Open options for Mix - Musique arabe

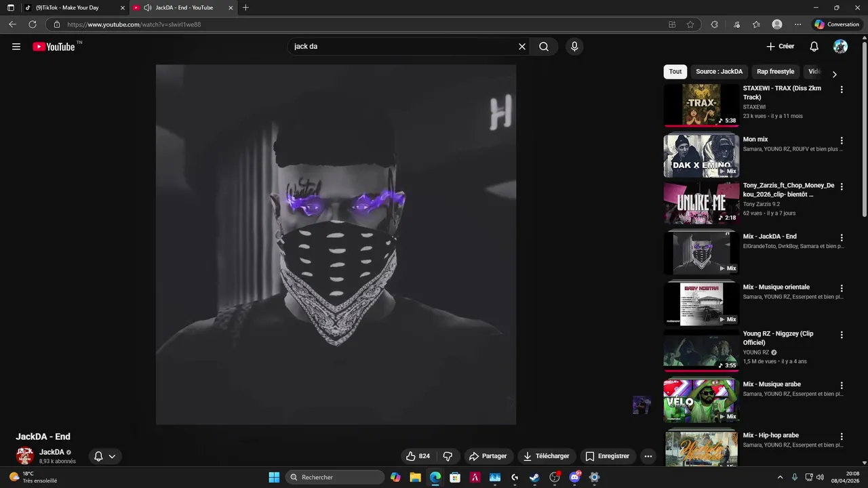pos(842,386)
